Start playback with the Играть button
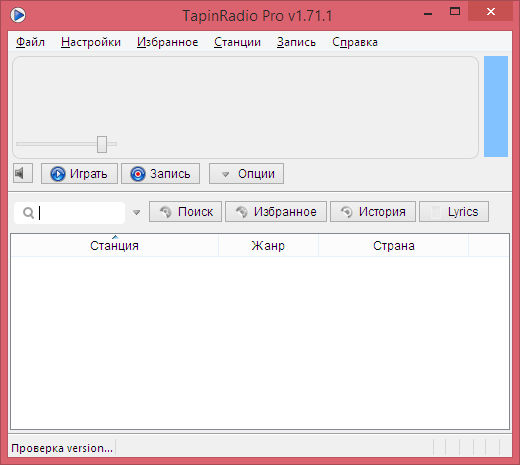 (x=79, y=174)
